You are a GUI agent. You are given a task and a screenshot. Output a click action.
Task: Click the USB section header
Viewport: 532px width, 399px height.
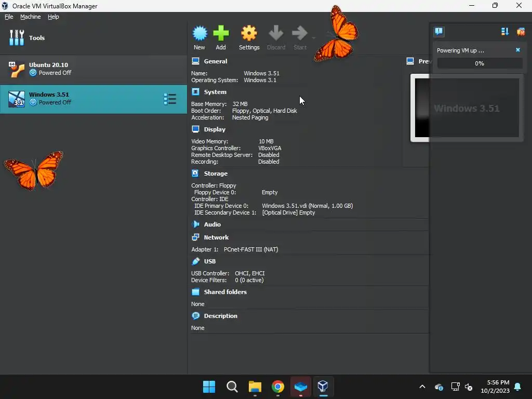(x=210, y=261)
